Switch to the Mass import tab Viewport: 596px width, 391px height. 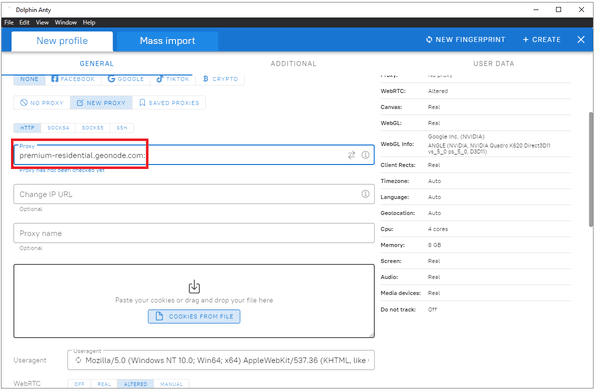click(x=167, y=41)
